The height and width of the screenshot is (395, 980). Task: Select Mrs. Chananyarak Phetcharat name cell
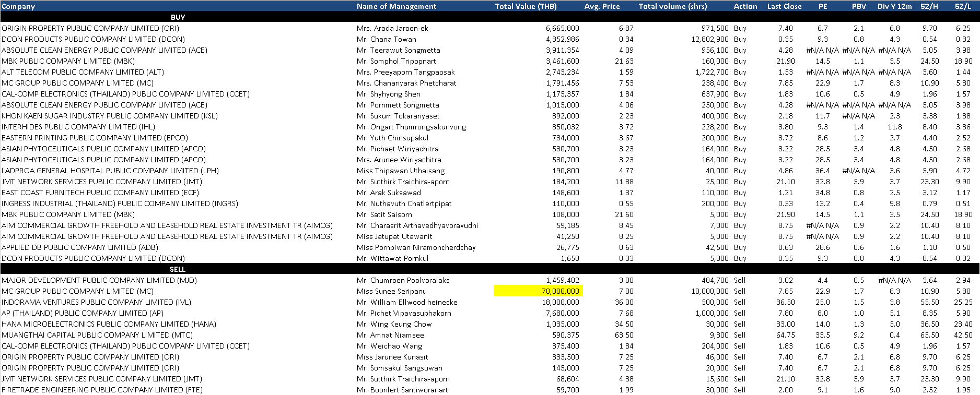406,83
